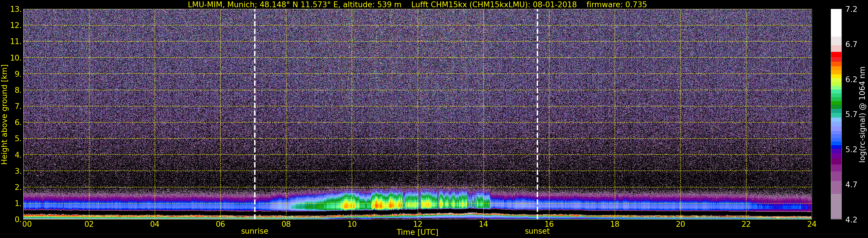The height and width of the screenshot is (238, 868).
Task: Click the sunrise label below the axis
Action: click(254, 231)
